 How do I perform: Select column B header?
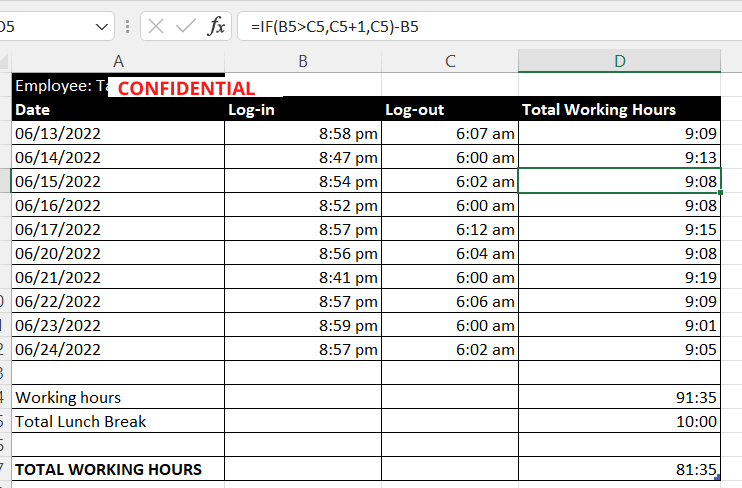[303, 61]
